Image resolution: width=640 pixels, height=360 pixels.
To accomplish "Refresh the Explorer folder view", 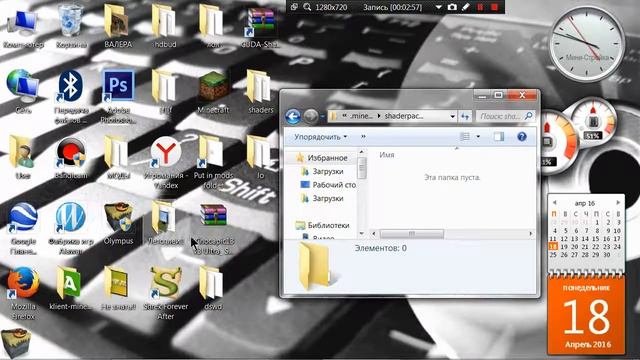I will click(x=465, y=116).
